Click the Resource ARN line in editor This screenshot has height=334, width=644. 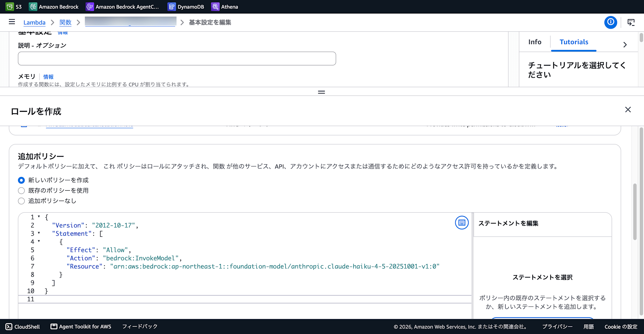253,266
